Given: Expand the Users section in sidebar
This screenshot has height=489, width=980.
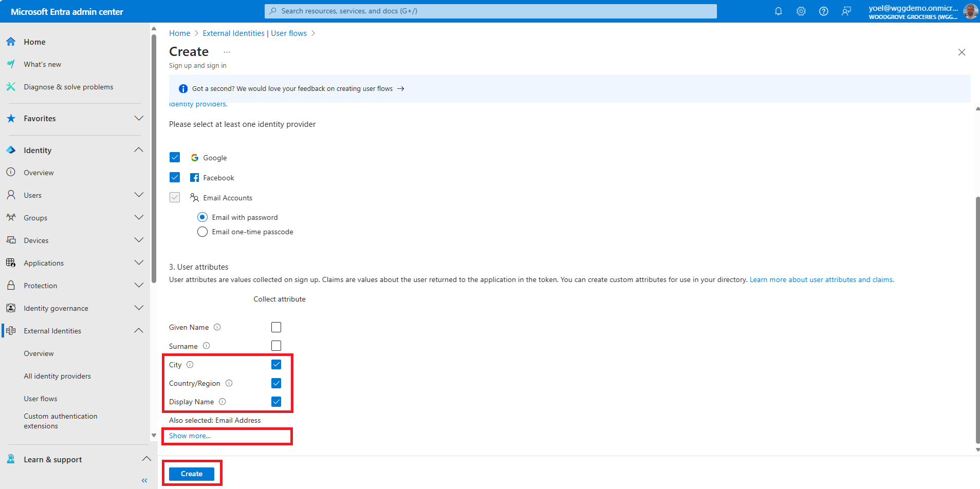Looking at the screenshot, I should click(139, 195).
